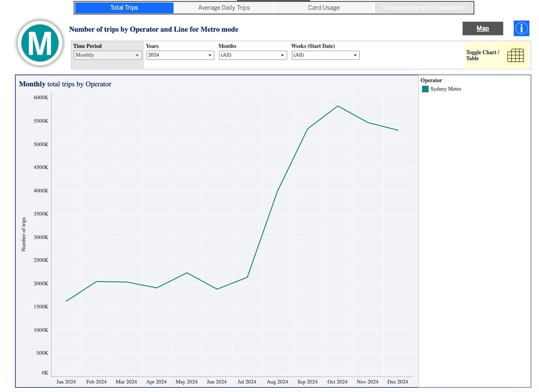Click the Number of trips axis title

click(24, 234)
